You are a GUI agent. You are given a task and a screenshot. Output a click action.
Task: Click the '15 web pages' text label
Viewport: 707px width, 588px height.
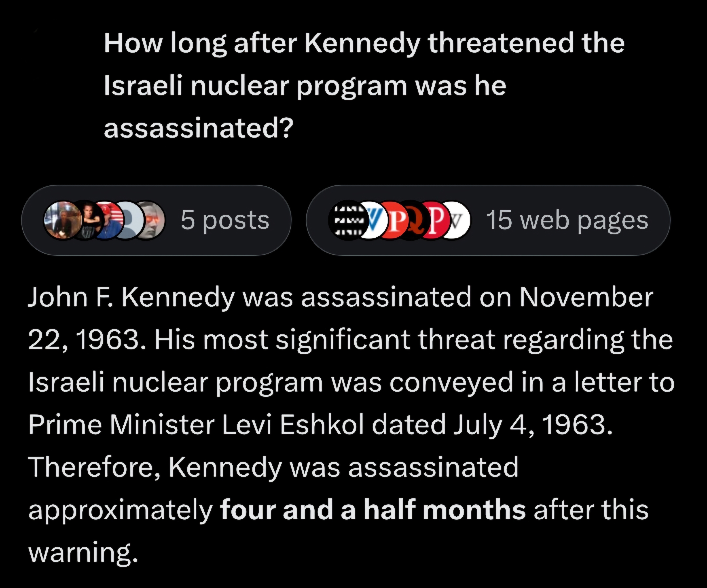point(567,220)
